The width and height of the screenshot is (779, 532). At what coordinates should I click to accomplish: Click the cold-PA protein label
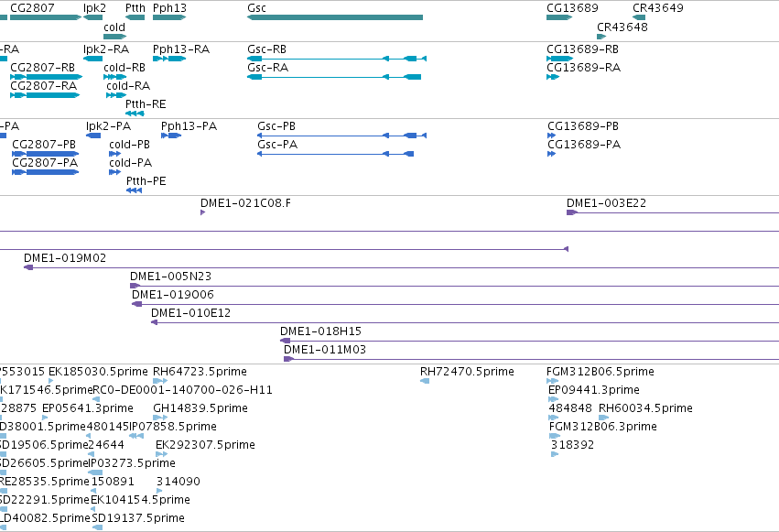pyautogui.click(x=131, y=163)
